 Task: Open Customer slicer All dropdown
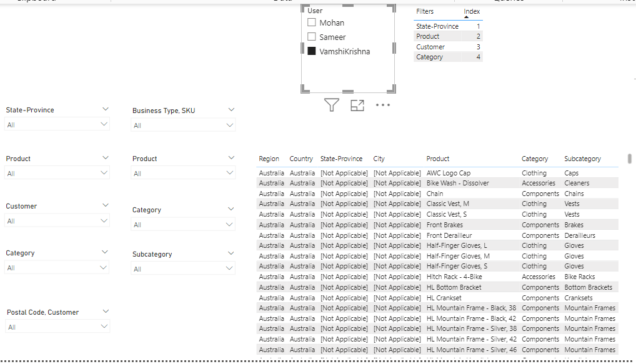57,221
